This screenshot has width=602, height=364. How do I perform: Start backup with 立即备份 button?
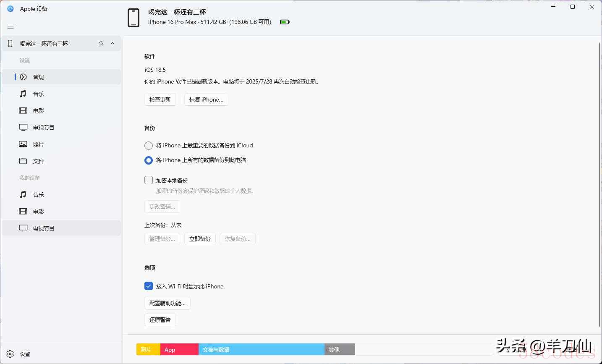coord(200,239)
